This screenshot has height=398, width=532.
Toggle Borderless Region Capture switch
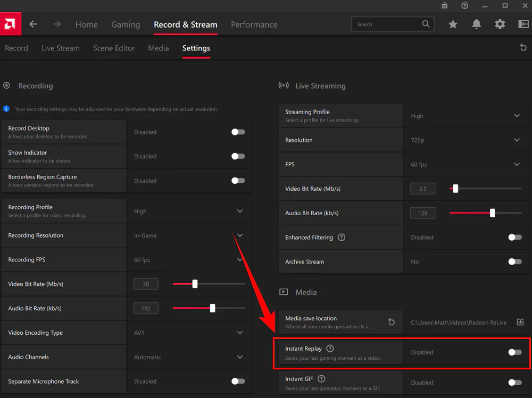click(238, 181)
